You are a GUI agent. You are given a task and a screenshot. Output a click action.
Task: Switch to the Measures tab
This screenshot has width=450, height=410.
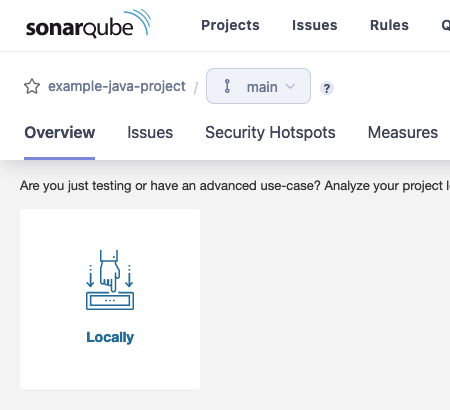[403, 133]
